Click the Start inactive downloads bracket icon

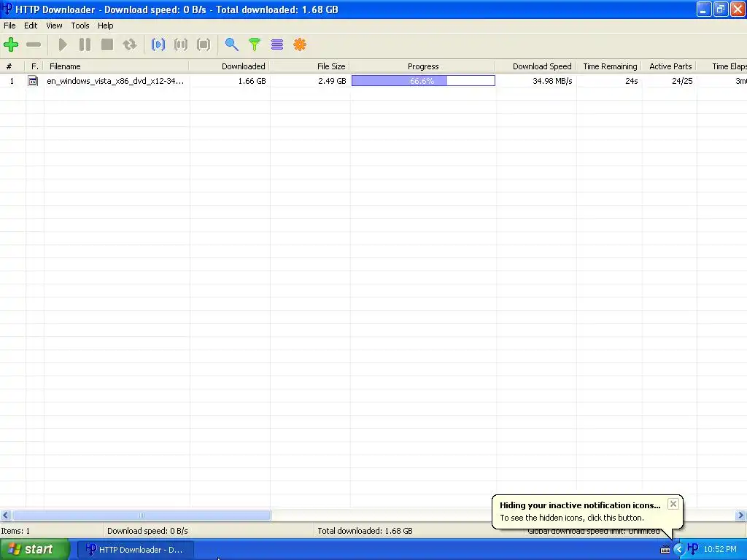pos(158,44)
